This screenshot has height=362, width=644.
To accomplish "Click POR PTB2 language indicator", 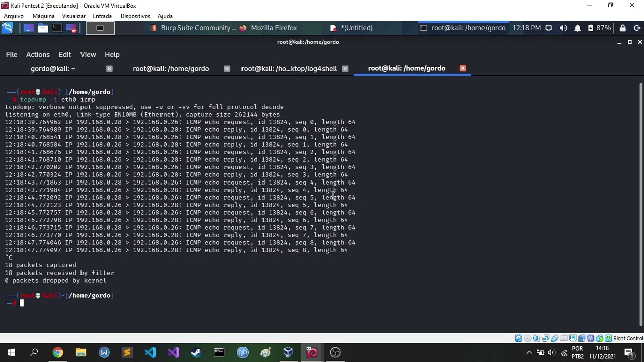I will coord(577,353).
